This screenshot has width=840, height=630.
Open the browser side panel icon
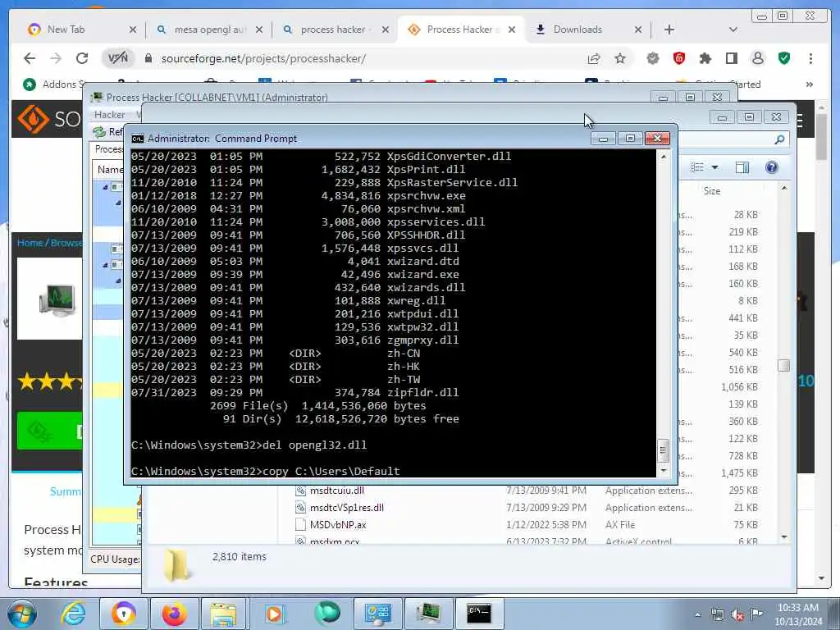(x=731, y=58)
